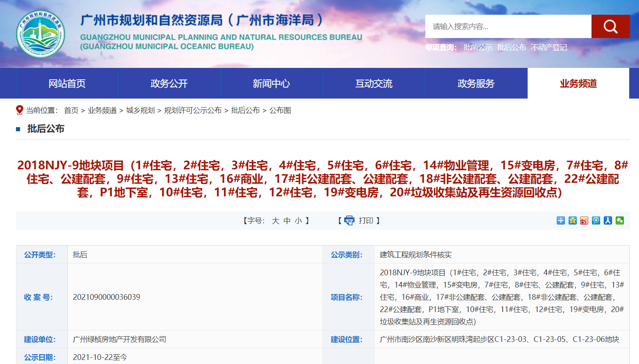Click the 专项查询 label

click(x=441, y=47)
